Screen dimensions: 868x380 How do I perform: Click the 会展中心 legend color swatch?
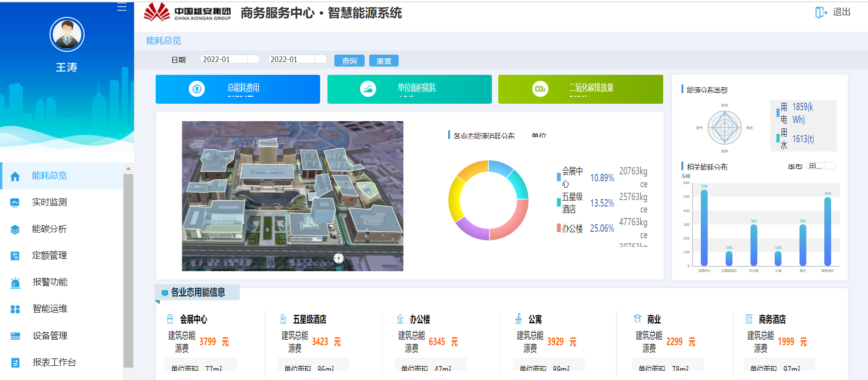(x=558, y=177)
